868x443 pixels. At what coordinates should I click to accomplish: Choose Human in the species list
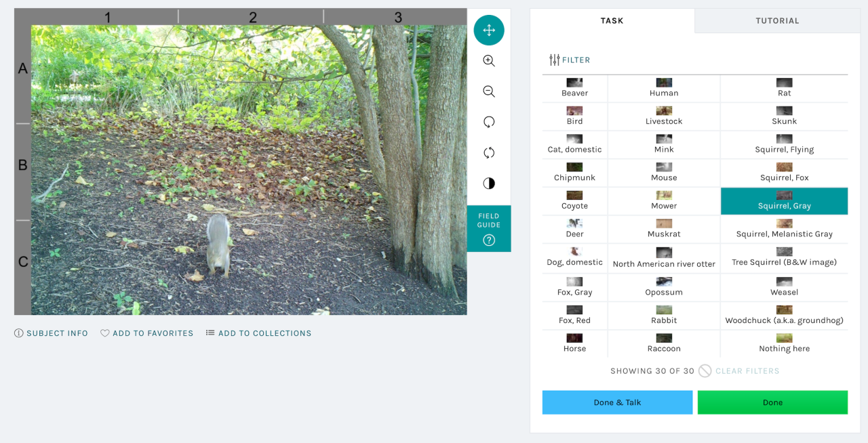tap(664, 88)
